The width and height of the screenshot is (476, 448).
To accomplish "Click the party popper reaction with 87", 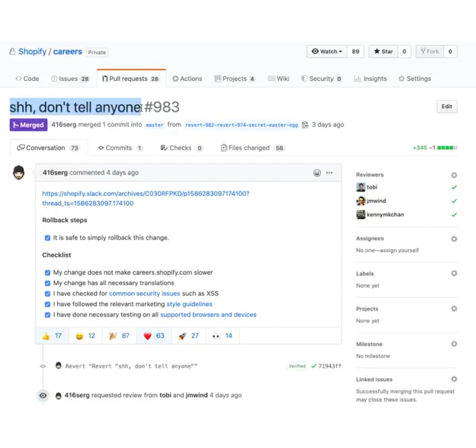I will pos(119,336).
